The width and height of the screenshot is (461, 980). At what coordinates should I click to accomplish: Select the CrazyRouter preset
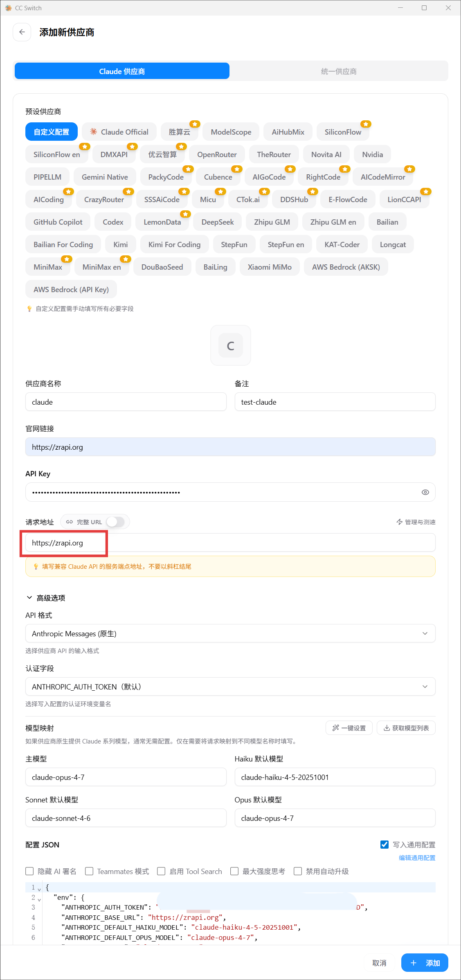[104, 199]
